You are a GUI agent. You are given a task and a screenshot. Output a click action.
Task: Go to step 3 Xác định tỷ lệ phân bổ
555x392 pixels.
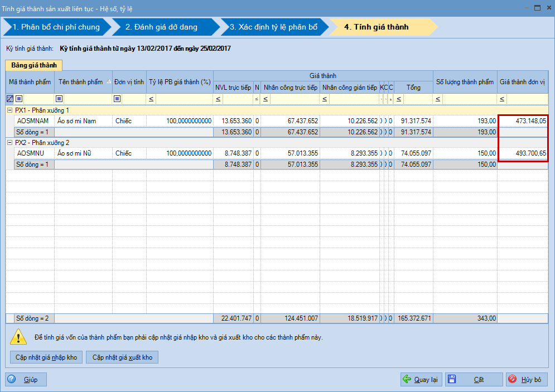(x=273, y=27)
